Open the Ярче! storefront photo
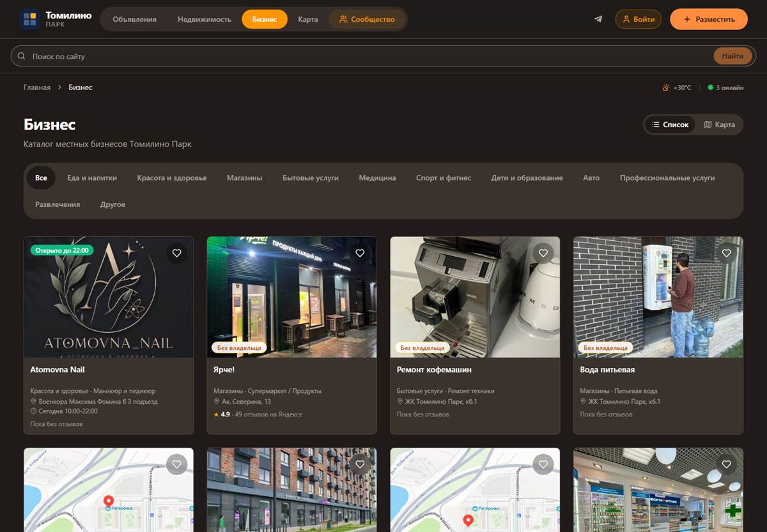Viewport: 767px width, 532px height. pyautogui.click(x=292, y=297)
